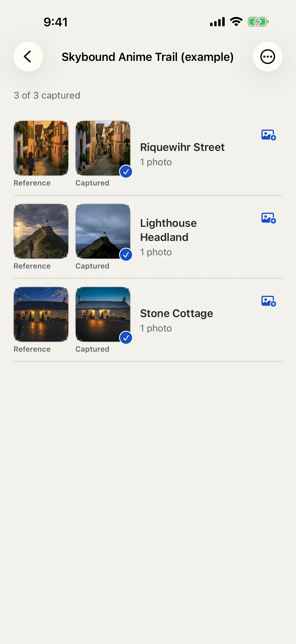Viewport: 296px width, 644px height.
Task: Tap the battery charging icon
Action: pos(258,22)
